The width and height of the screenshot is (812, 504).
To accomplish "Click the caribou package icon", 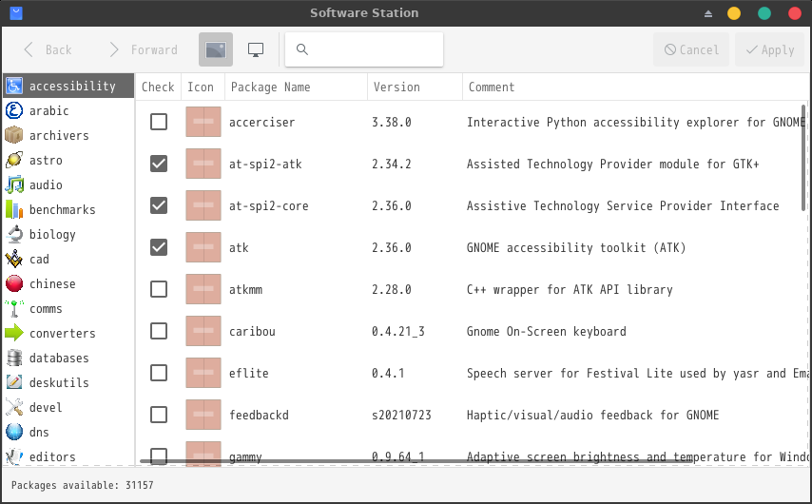I will coord(203,331).
